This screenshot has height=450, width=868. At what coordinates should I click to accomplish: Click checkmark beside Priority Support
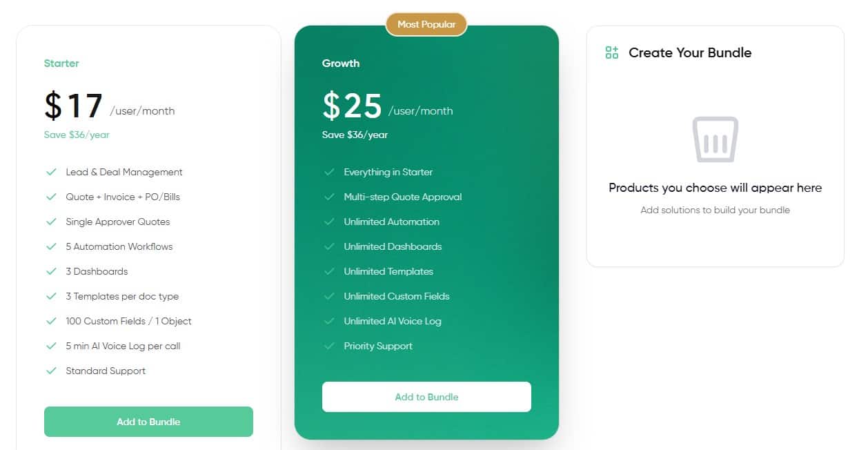(330, 346)
